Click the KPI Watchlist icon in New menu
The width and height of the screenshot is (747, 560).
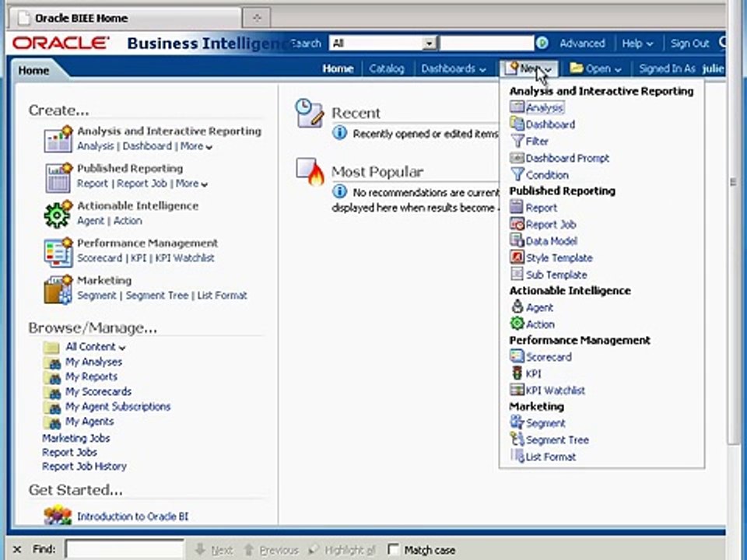[x=517, y=390]
